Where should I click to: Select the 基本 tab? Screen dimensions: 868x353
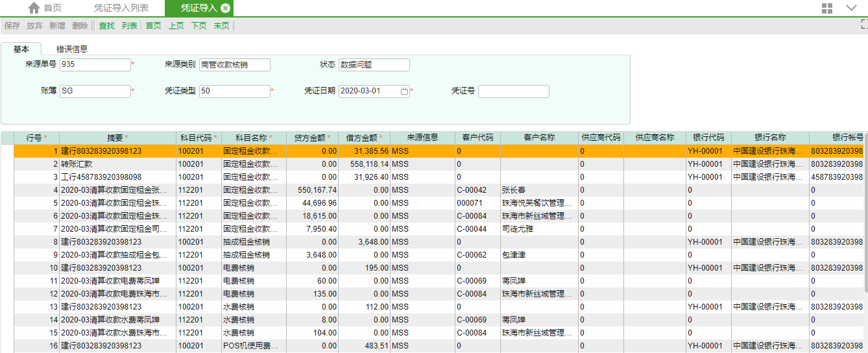(x=21, y=49)
